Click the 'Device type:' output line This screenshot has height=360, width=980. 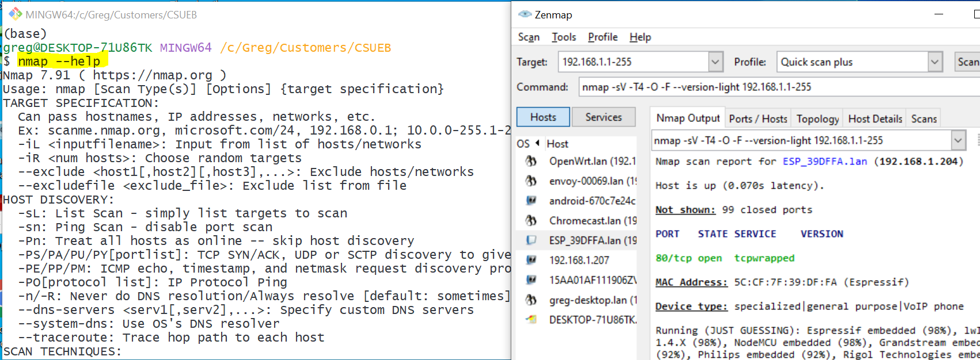point(810,307)
